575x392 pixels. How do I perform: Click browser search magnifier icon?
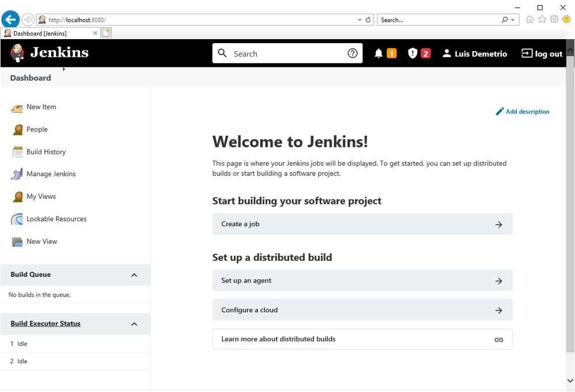pos(505,20)
